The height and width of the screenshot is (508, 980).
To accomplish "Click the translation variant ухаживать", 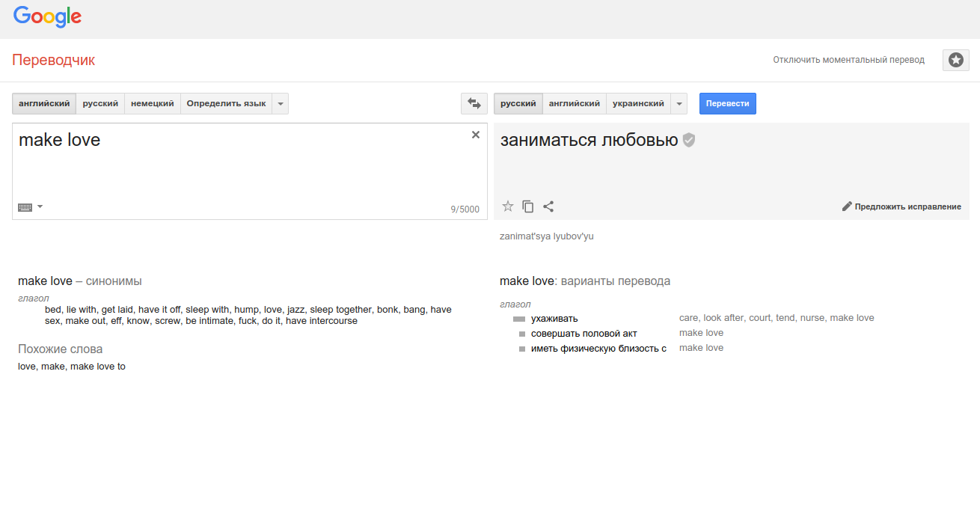I will click(x=554, y=318).
